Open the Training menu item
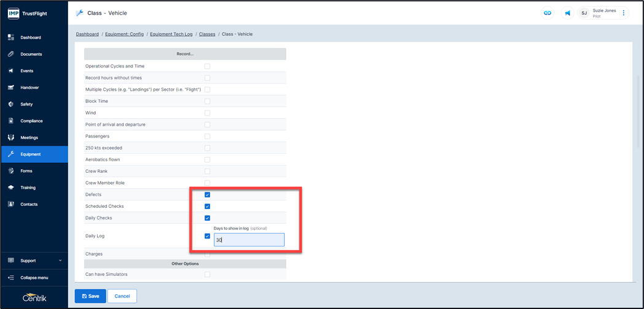Viewport: 644px width, 309px height. pyautogui.click(x=34, y=188)
